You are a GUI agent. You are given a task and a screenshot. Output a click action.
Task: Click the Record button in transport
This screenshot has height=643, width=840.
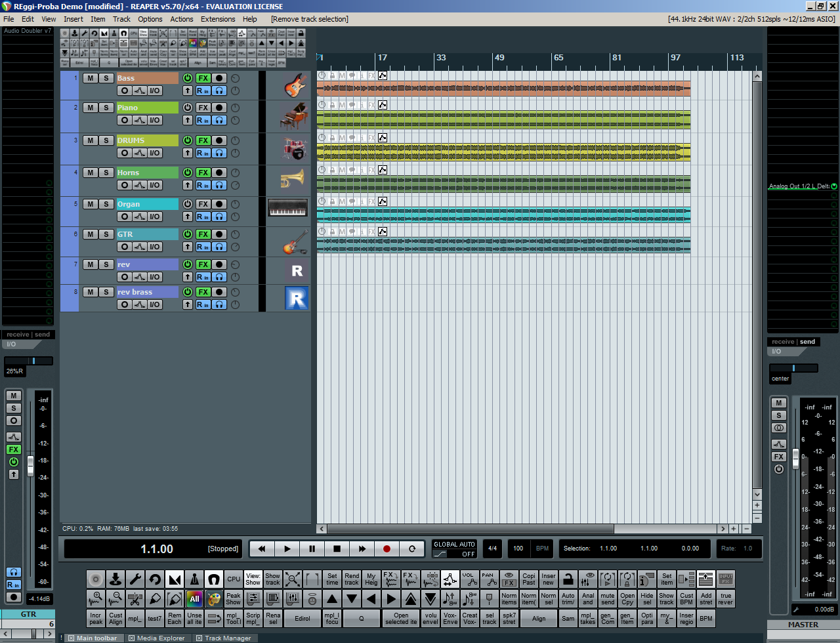click(387, 549)
